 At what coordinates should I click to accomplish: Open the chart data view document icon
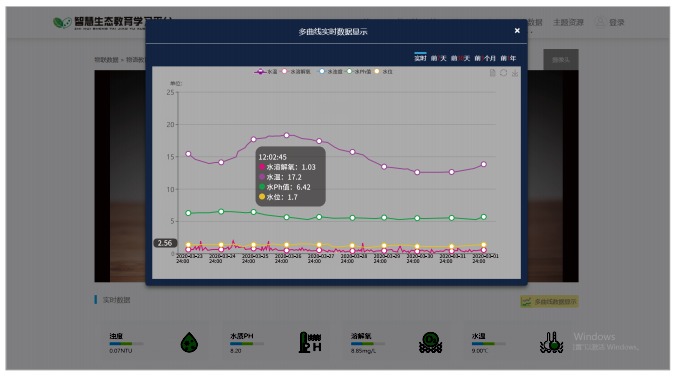(492, 73)
